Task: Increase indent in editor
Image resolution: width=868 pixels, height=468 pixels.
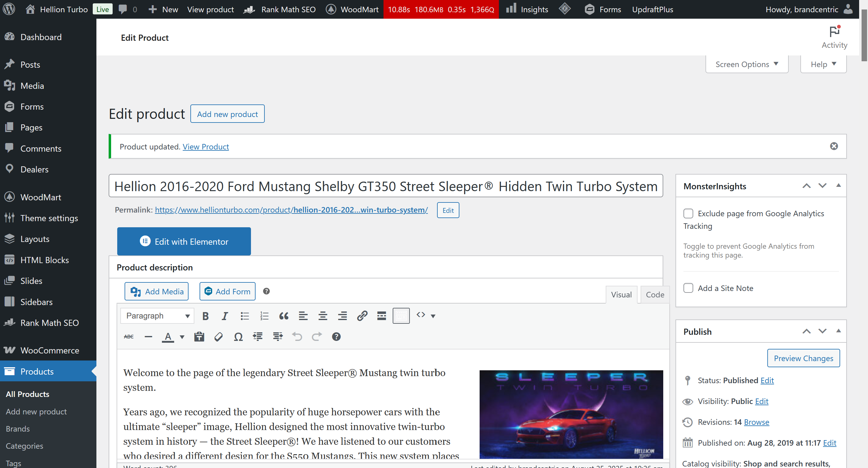Action: point(278,337)
